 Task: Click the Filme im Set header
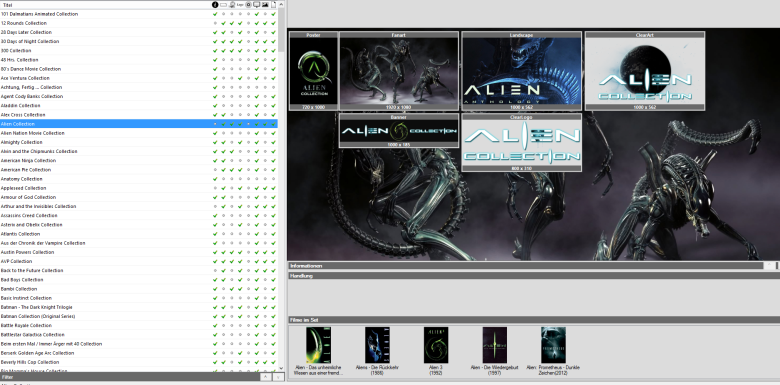pos(534,319)
